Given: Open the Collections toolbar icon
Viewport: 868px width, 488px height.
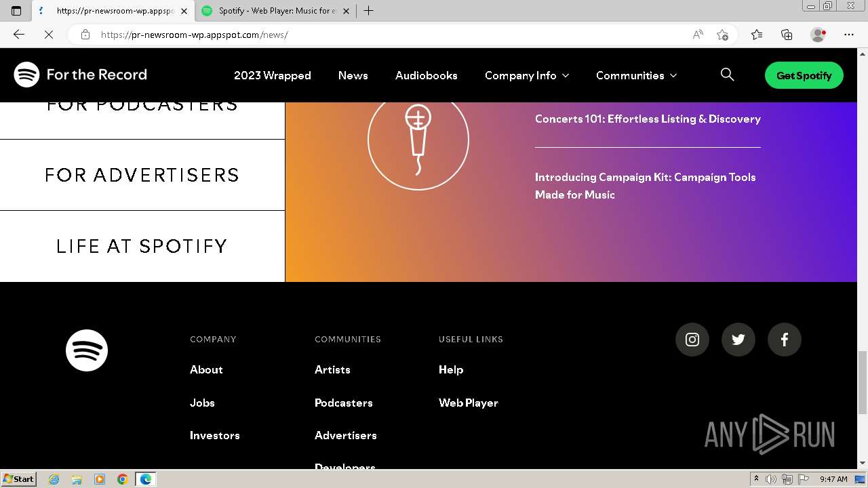Looking at the screenshot, I should pyautogui.click(x=787, y=35).
